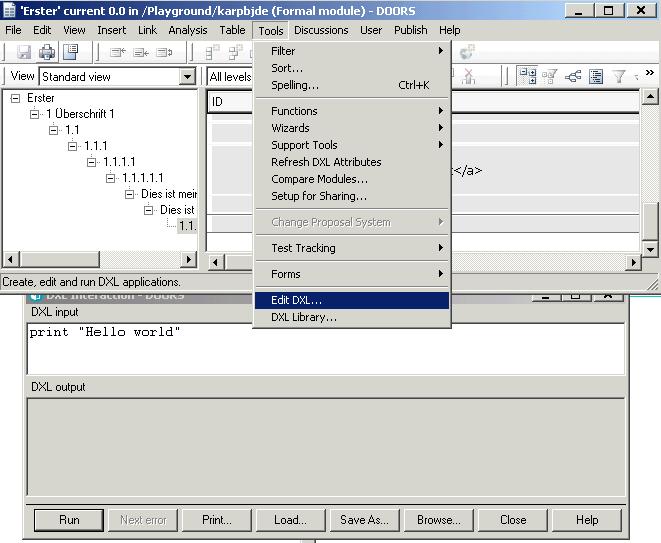The height and width of the screenshot is (543, 661).
Task: Click the tree panel right scroll arrow
Action: (188, 259)
